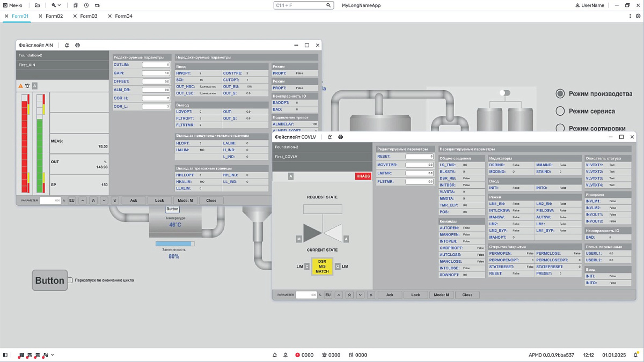
Task: Toggle the sidebar panel icon at bottom-left
Action: 5,355
